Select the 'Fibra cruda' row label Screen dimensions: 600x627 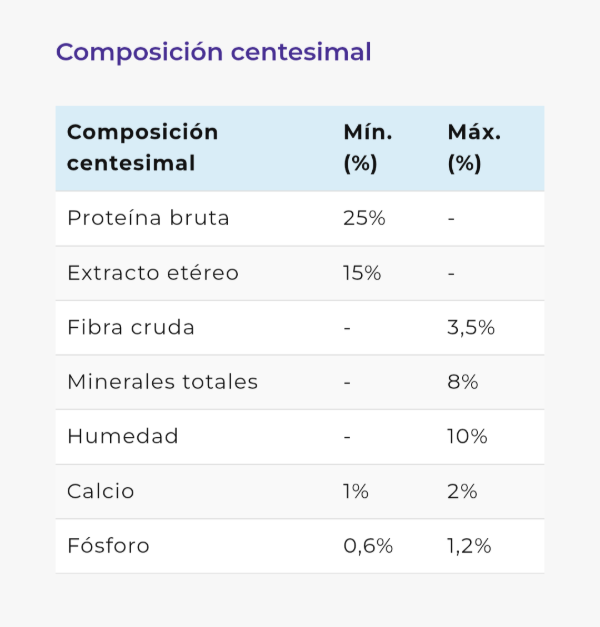click(131, 327)
